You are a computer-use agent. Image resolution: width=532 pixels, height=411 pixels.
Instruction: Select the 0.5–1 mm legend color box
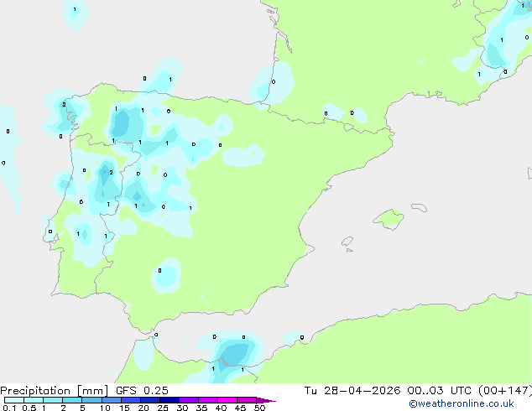pyautogui.click(x=34, y=400)
